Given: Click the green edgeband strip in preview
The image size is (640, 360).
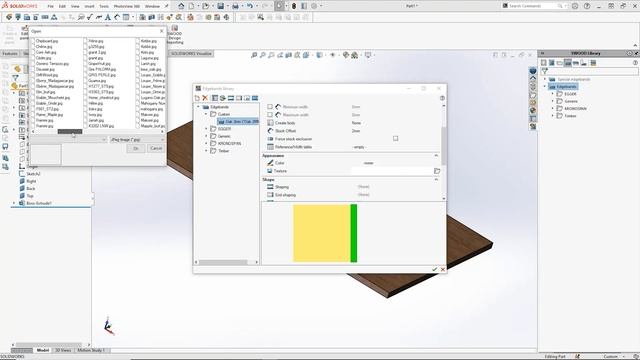Looking at the screenshot, I should point(353,233).
